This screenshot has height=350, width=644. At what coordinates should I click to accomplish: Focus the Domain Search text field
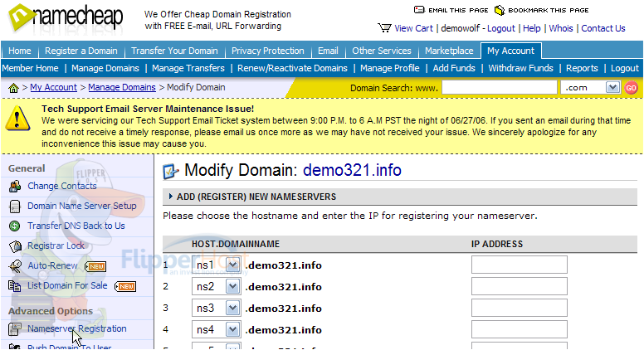[500, 87]
